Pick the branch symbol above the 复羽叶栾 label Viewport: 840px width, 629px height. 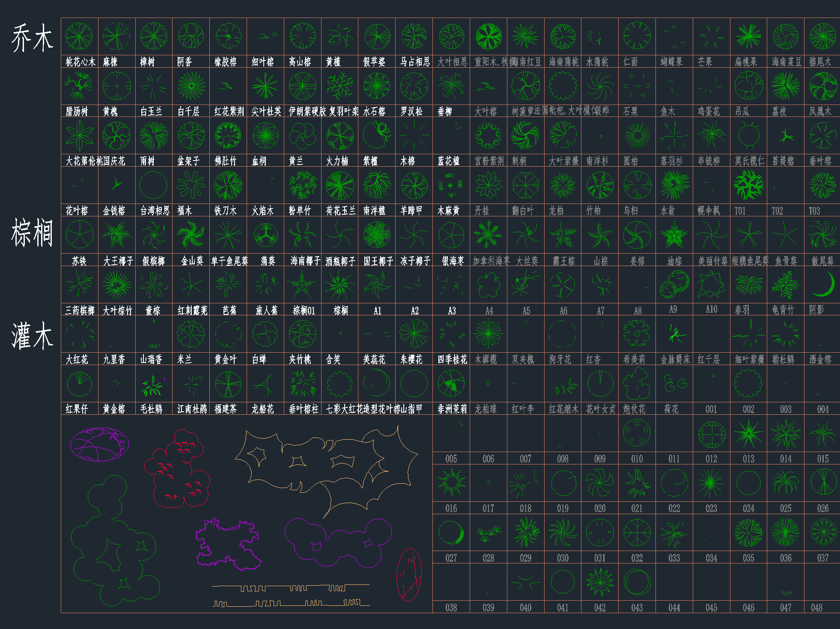click(340, 86)
